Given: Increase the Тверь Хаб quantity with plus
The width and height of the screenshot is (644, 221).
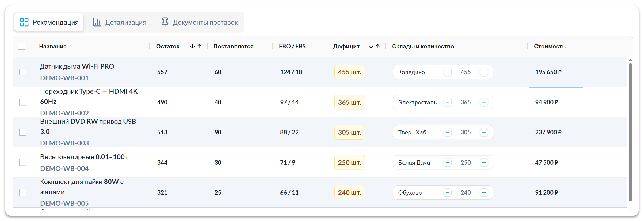Looking at the screenshot, I should point(484,132).
